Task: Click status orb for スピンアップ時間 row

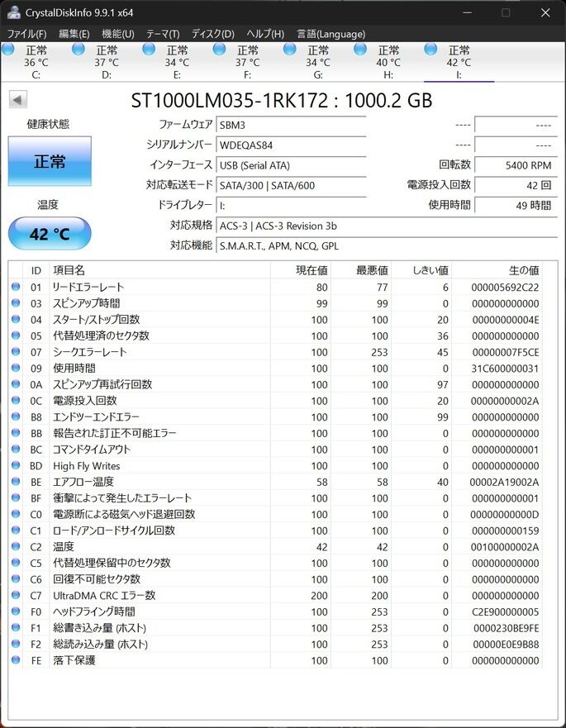Action: 16,302
